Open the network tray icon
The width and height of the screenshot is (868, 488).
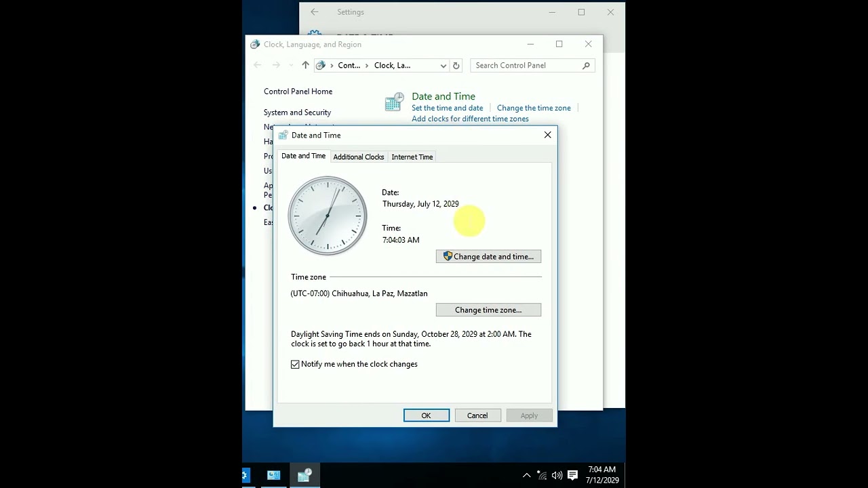click(542, 475)
